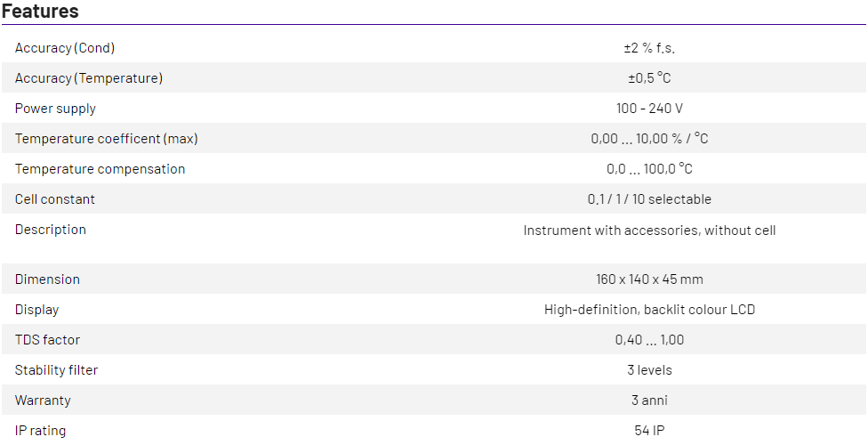Click the Instrument with accessories description text
The width and height of the screenshot is (868, 445).
click(x=649, y=231)
